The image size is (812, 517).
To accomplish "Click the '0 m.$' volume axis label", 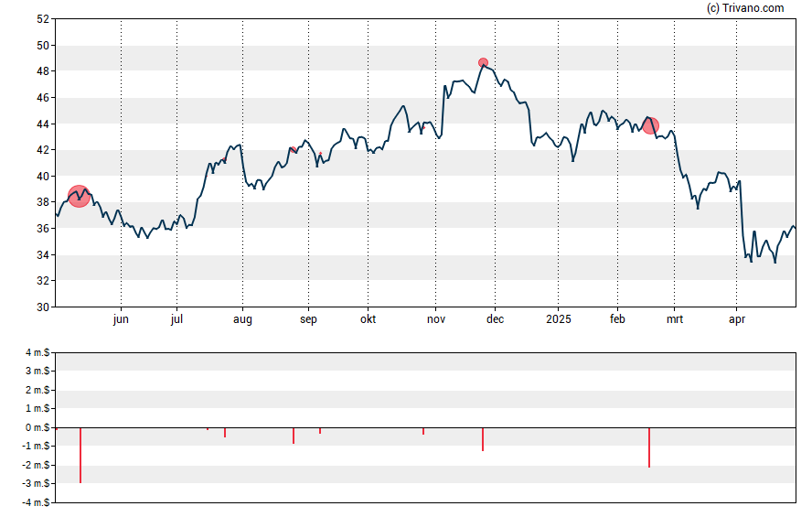I will coord(37,427).
